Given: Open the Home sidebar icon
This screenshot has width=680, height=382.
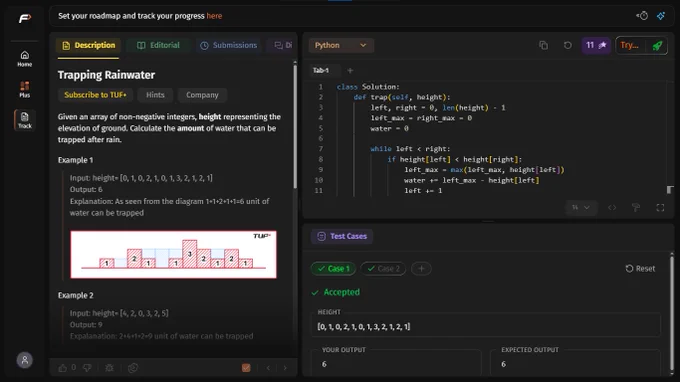Looking at the screenshot, I should coord(25,59).
